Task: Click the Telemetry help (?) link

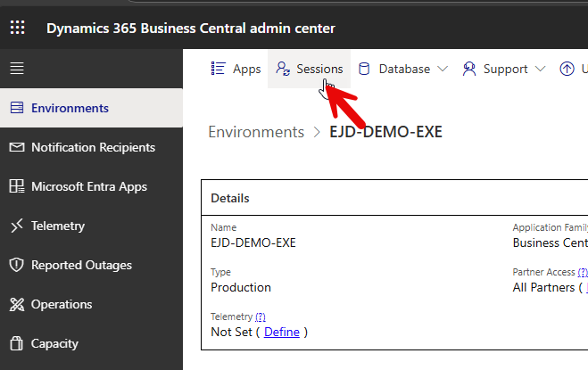Action: [261, 317]
